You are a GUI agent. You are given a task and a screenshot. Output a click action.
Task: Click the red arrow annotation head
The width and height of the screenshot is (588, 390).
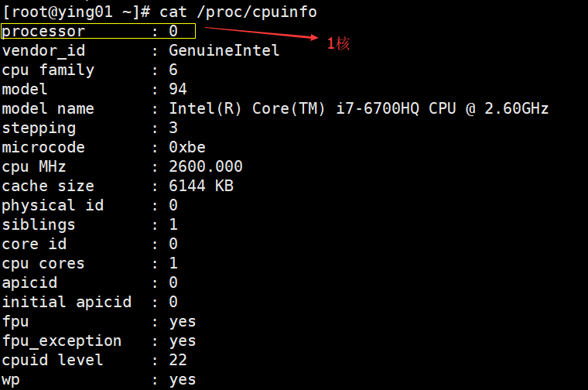(313, 36)
